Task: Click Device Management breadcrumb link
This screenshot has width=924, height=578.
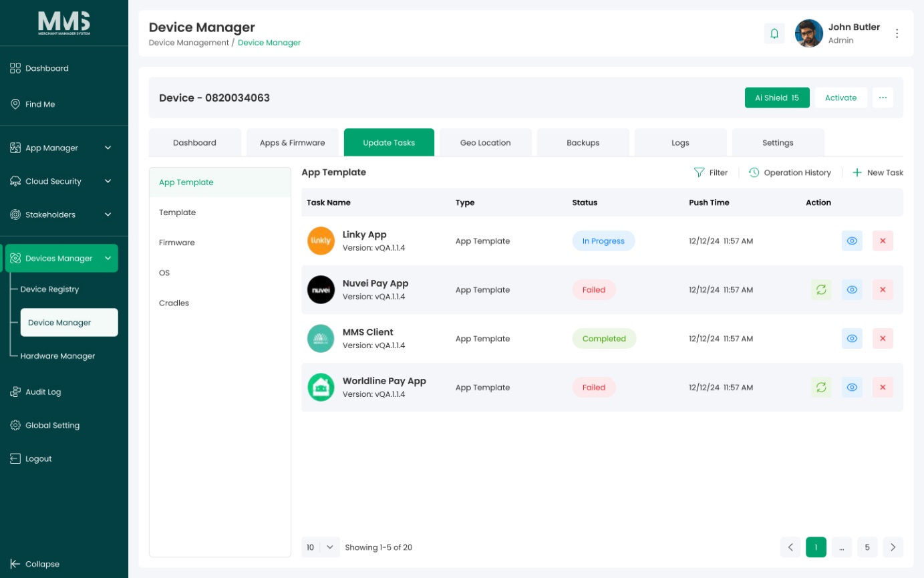Action: (189, 43)
